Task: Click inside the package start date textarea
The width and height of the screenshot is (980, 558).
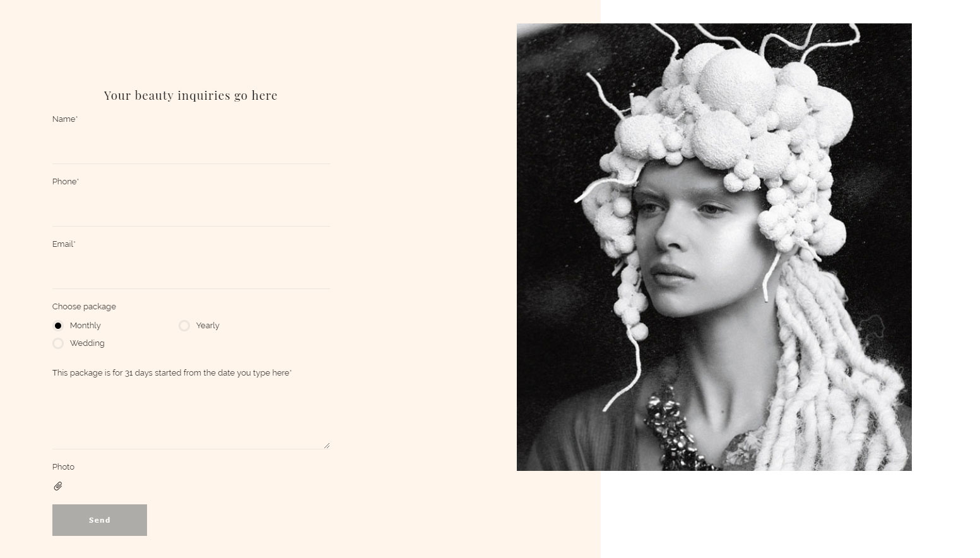Action: (x=191, y=417)
